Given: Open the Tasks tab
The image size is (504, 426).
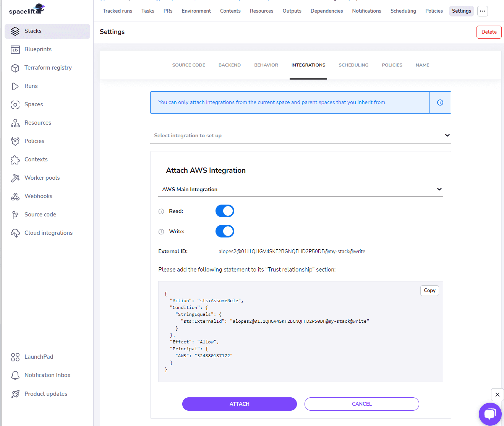Looking at the screenshot, I should point(148,11).
